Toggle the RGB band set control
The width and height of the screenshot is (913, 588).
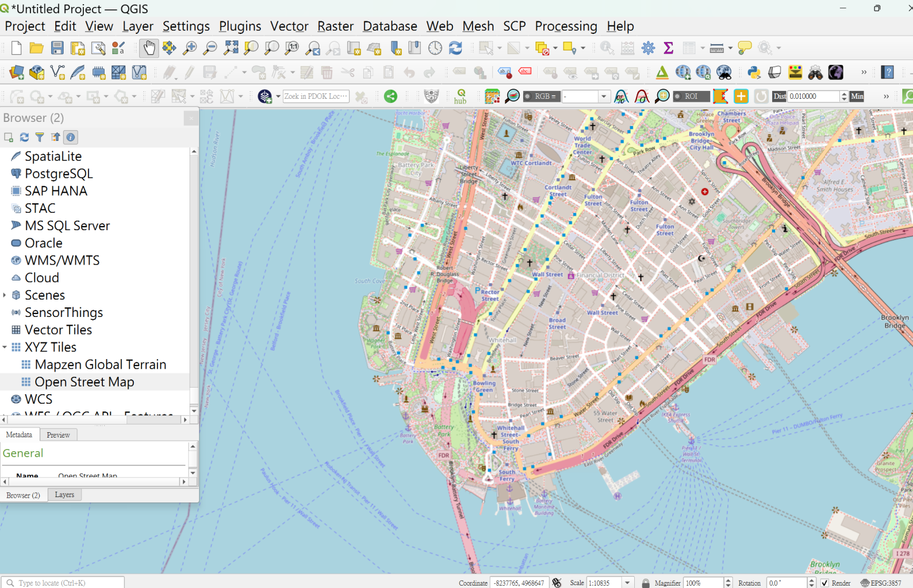541,96
